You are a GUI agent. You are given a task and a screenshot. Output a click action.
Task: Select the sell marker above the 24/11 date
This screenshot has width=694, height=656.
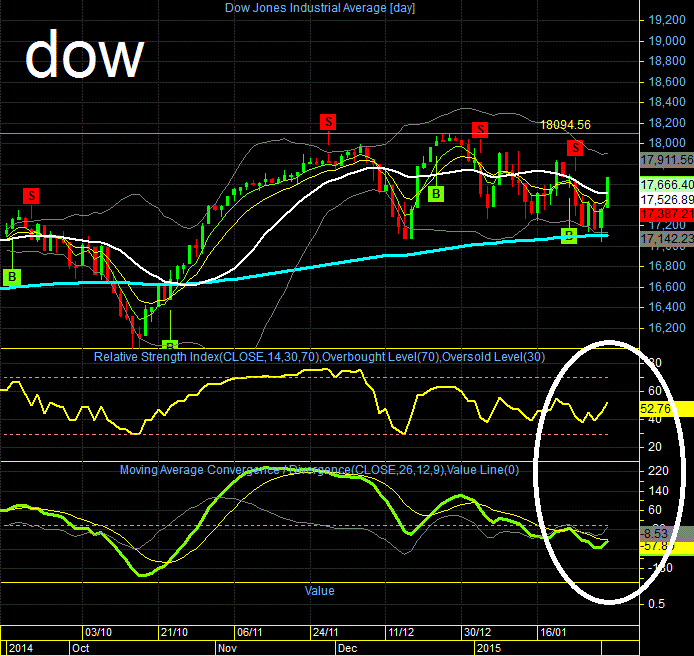[328, 121]
